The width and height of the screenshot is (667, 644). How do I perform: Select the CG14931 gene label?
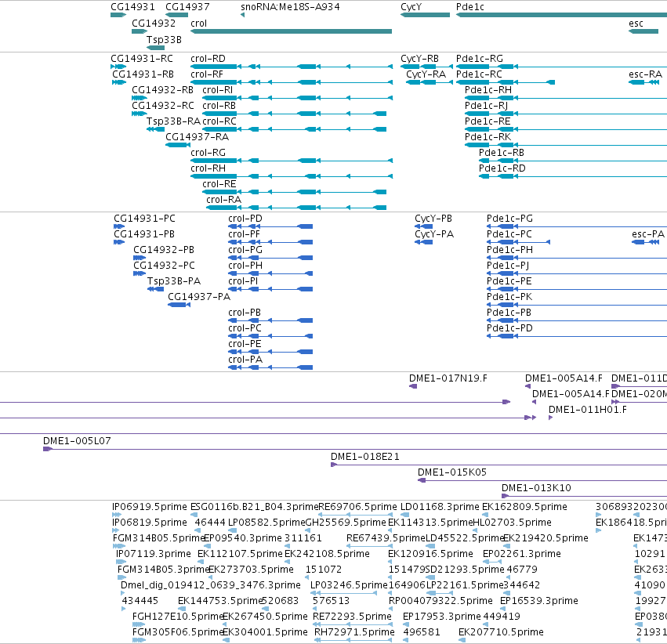[132, 7]
